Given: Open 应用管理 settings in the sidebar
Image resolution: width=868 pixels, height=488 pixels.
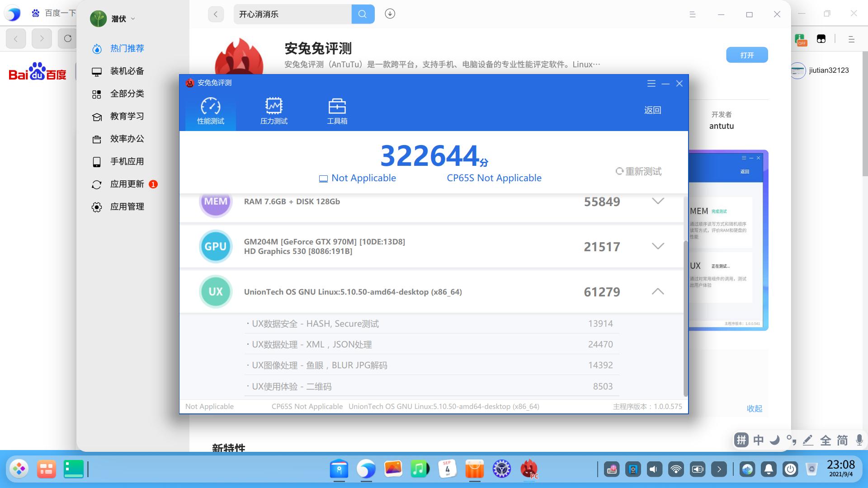Looking at the screenshot, I should 127,206.
